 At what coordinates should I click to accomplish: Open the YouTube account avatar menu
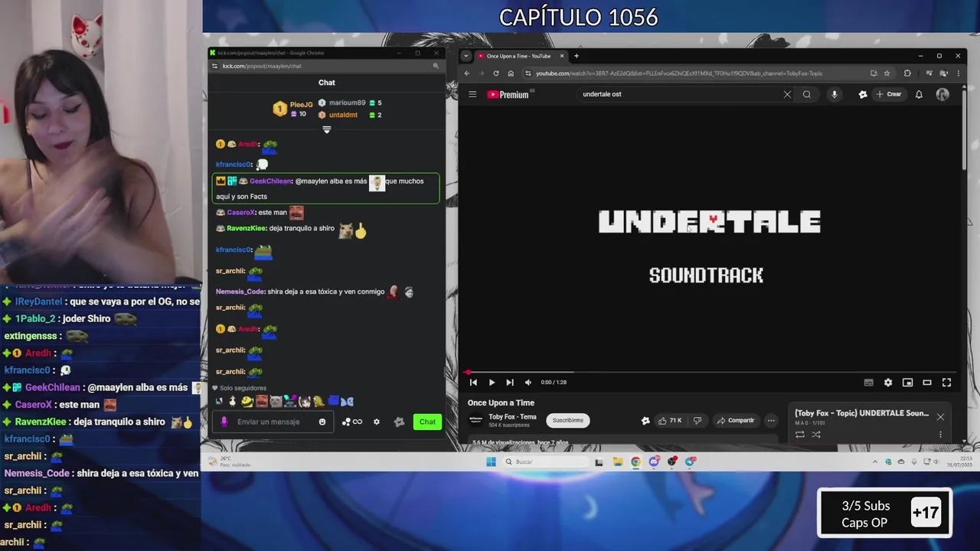point(942,94)
